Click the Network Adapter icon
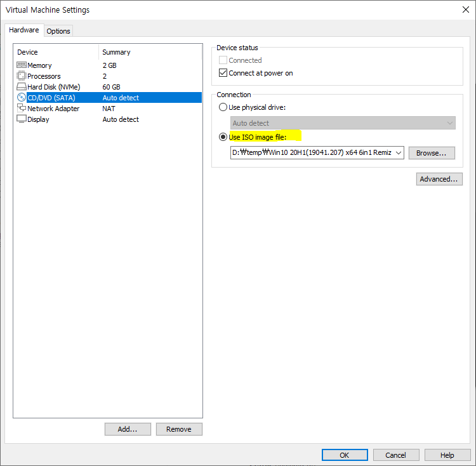This screenshot has height=466, width=476. (21, 108)
